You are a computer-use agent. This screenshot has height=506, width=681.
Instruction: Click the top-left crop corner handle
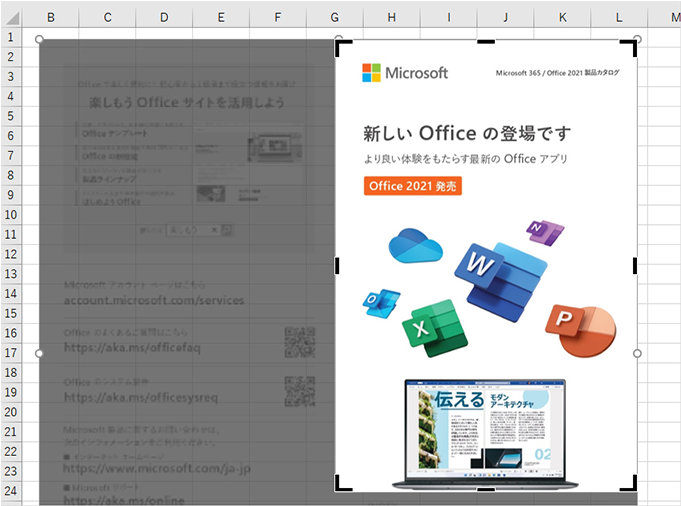click(x=343, y=48)
